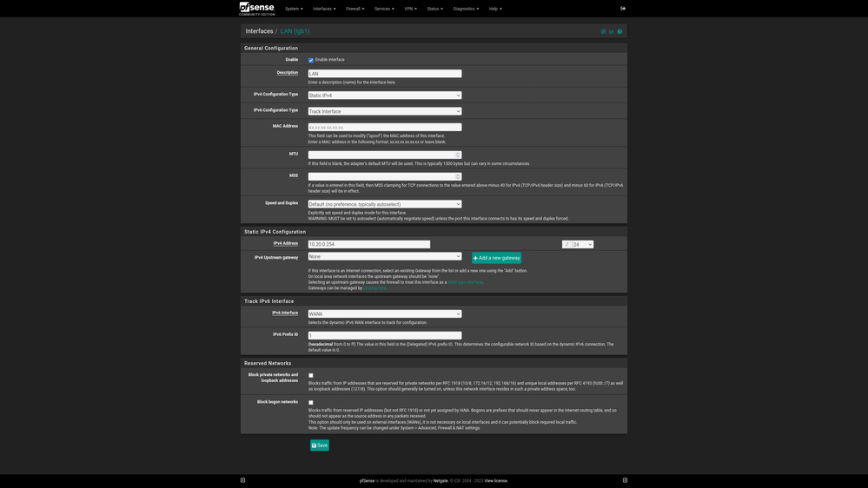868x488 pixels.
Task: Expand the Speed and Duplex dropdown
Action: click(384, 204)
